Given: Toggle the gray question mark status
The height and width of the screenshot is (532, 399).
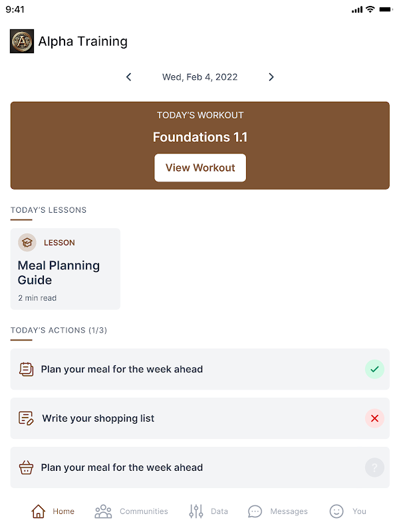Looking at the screenshot, I should (374, 467).
